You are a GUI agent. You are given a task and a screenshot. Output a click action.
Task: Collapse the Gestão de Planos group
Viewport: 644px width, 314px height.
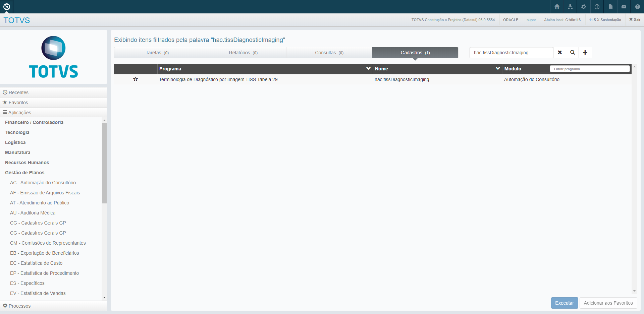(x=24, y=173)
